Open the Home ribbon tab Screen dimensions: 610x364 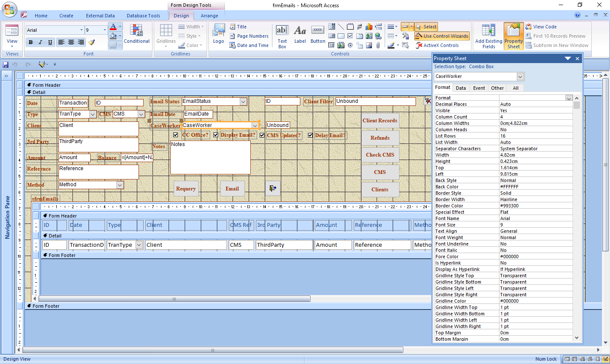coord(41,16)
